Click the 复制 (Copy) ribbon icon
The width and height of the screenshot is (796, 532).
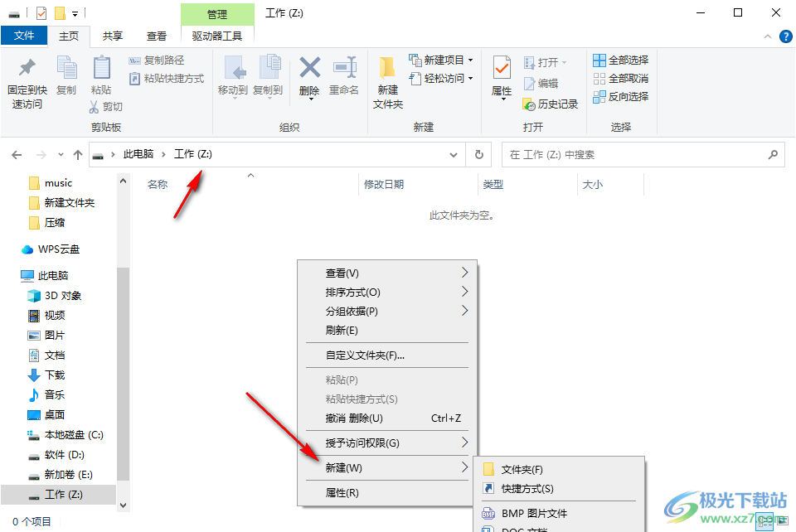click(x=66, y=68)
